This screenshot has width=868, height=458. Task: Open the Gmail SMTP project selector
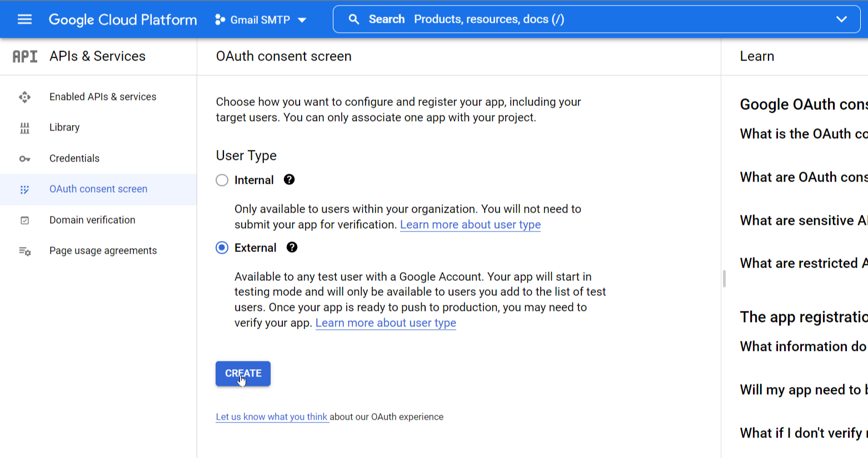(x=259, y=19)
